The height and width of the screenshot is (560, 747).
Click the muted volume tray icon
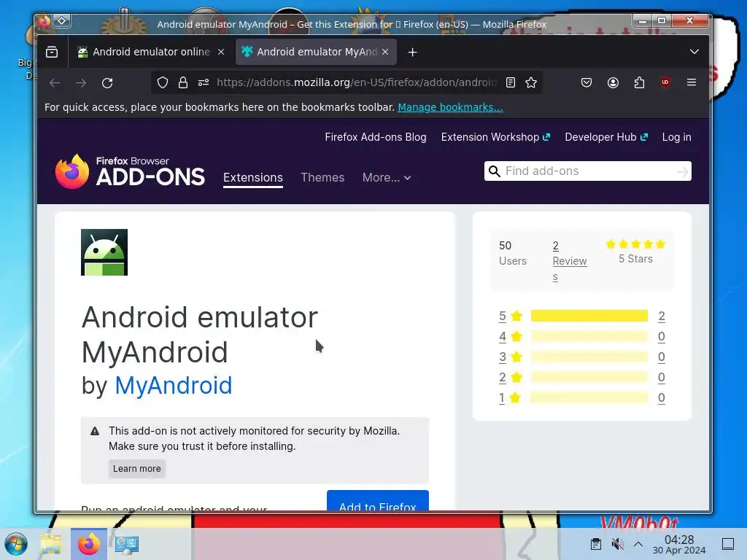617,544
